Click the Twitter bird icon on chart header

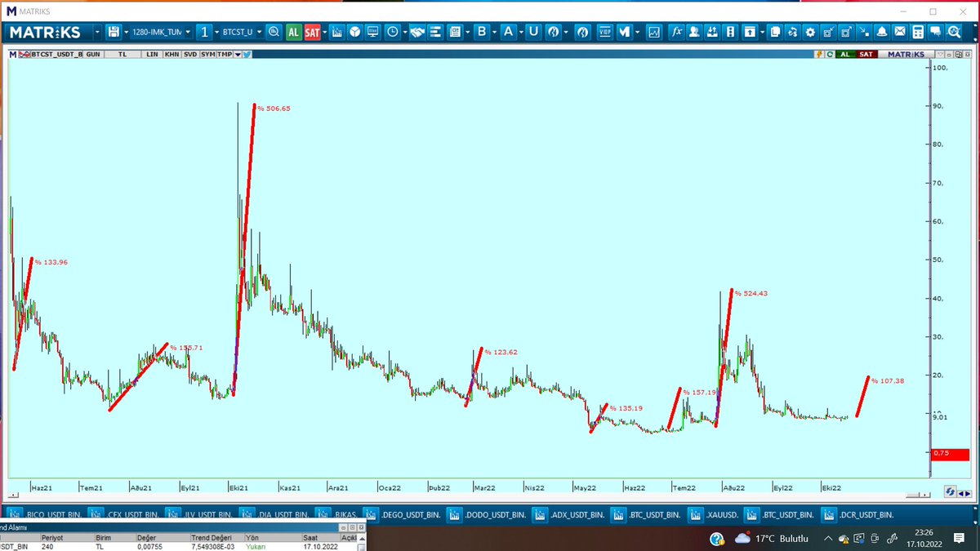click(247, 54)
